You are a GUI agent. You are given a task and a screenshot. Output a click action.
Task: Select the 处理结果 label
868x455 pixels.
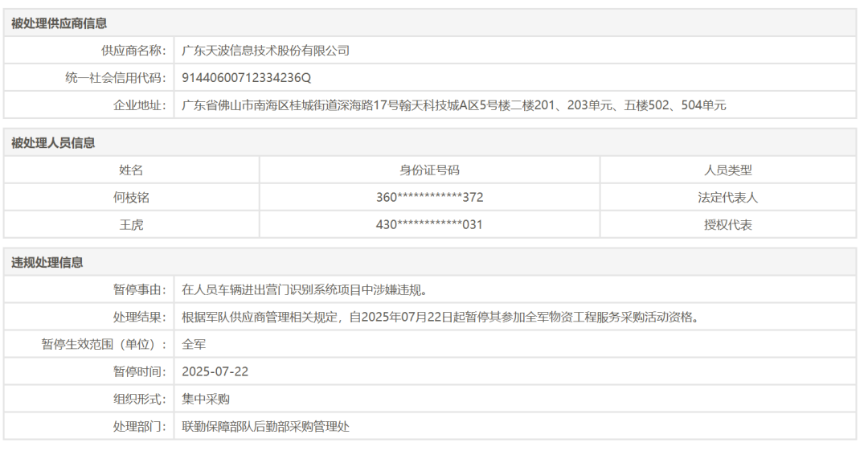pos(140,318)
